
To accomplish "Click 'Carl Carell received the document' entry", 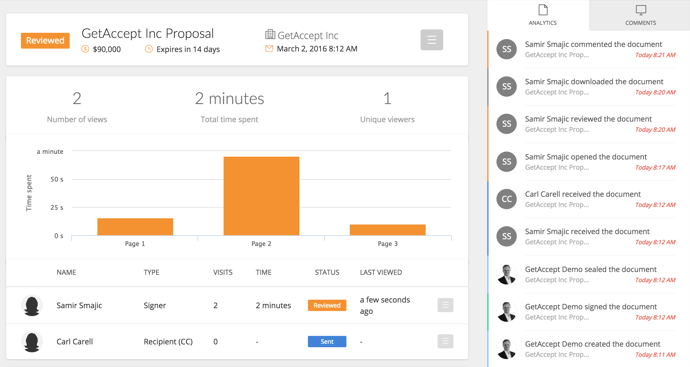I will pyautogui.click(x=583, y=195).
